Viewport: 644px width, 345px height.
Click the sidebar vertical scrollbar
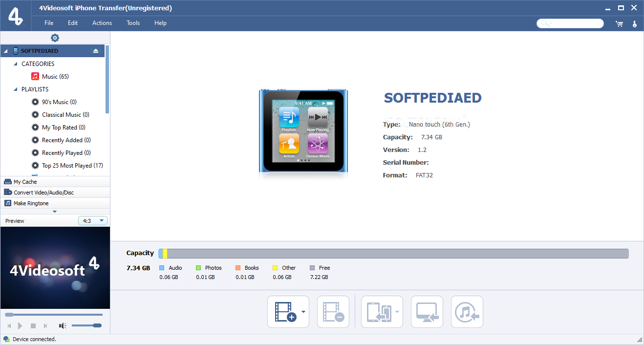(107, 79)
